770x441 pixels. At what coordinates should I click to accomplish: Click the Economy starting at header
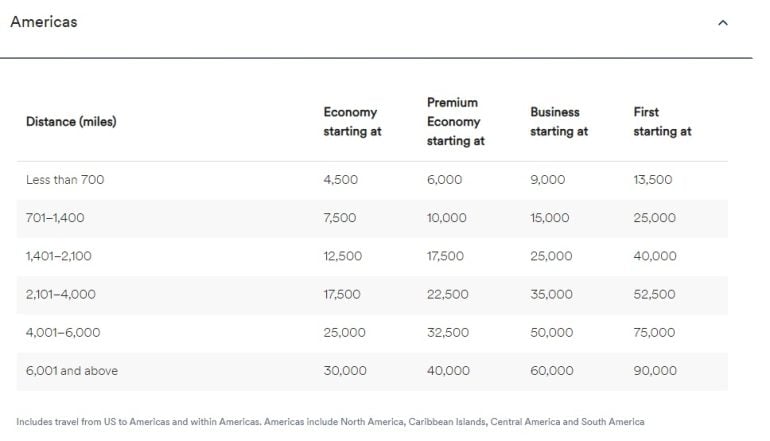click(352, 122)
